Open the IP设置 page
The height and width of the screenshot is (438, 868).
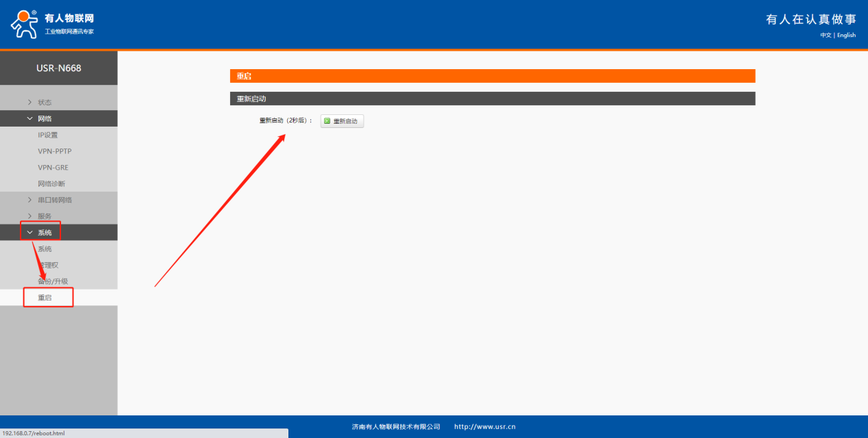[x=48, y=135]
